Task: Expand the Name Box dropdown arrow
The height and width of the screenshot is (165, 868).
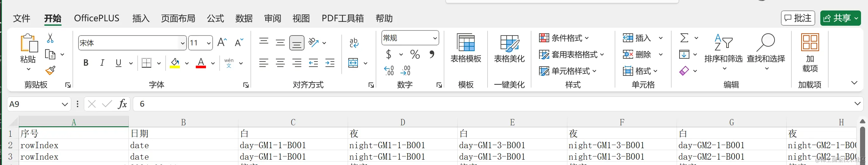Action: 65,104
